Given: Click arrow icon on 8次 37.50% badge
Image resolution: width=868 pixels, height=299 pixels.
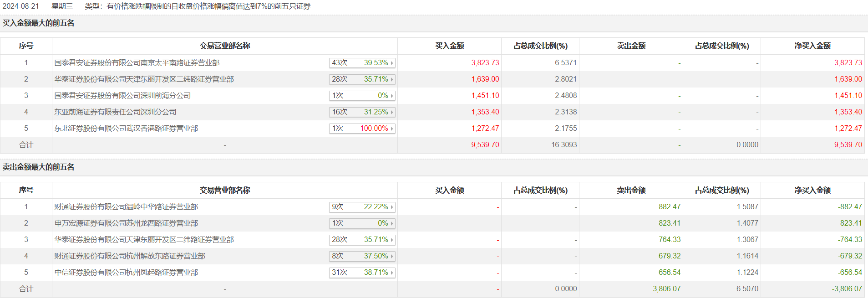Looking at the screenshot, I should (391, 256).
